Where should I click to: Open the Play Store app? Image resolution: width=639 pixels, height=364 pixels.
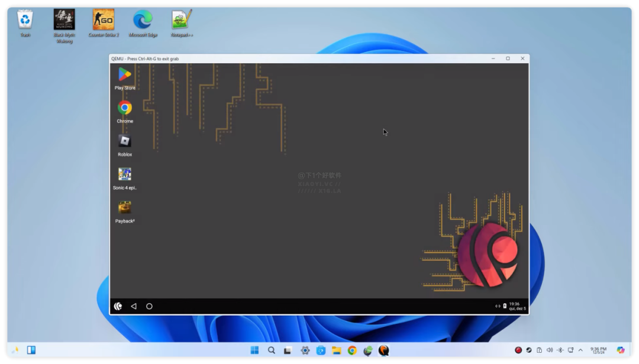coord(125,74)
